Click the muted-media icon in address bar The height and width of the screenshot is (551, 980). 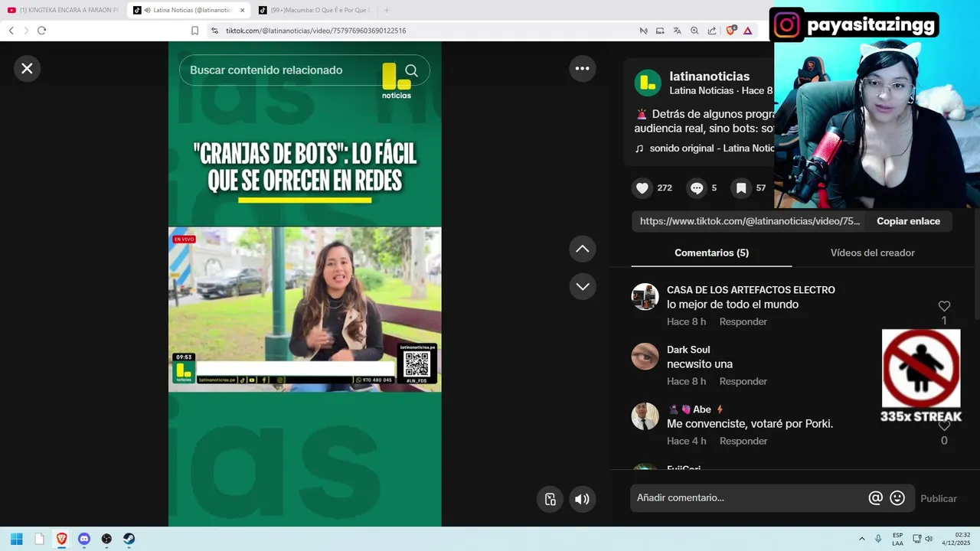(x=643, y=31)
